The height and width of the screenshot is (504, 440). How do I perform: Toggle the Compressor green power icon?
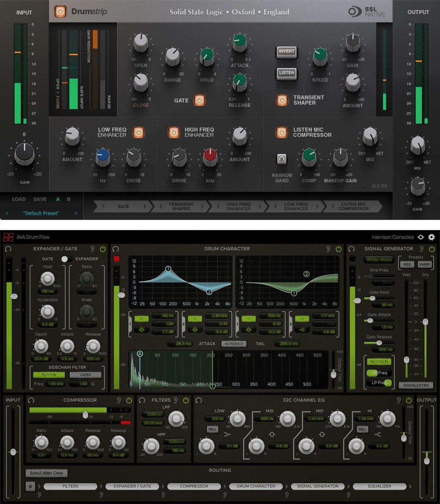coord(129,400)
